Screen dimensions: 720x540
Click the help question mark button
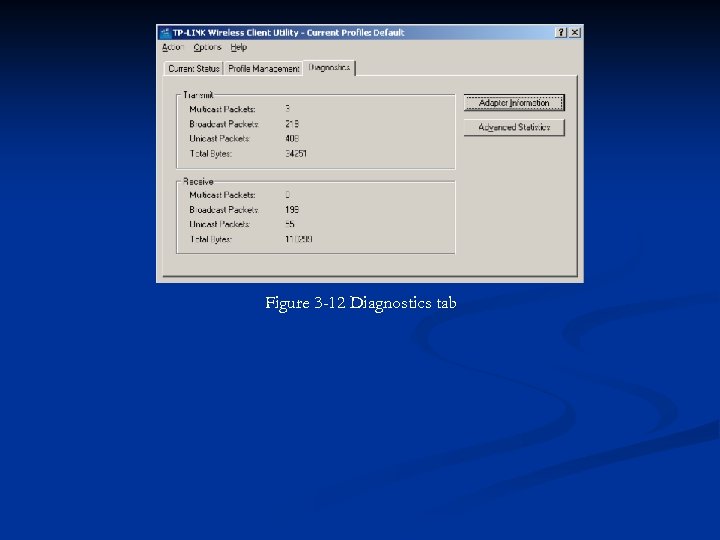tap(561, 33)
